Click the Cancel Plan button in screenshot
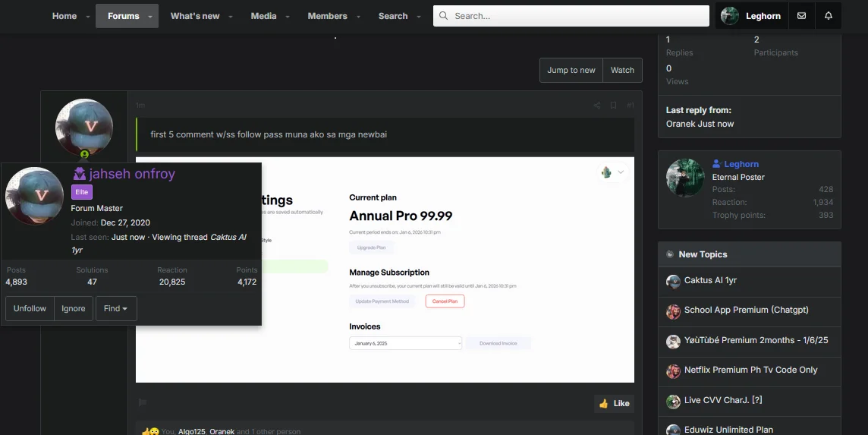Viewport: 868px width, 435px height. [x=445, y=301]
